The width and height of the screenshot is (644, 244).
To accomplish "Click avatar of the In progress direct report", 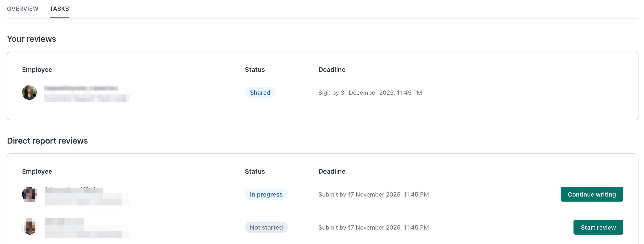I will [29, 194].
